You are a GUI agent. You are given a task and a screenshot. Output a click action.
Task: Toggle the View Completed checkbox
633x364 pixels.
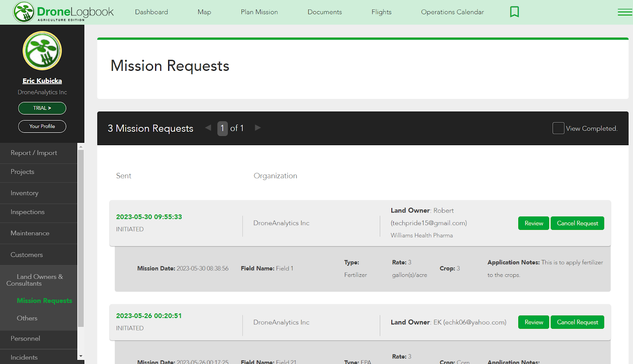coord(558,128)
